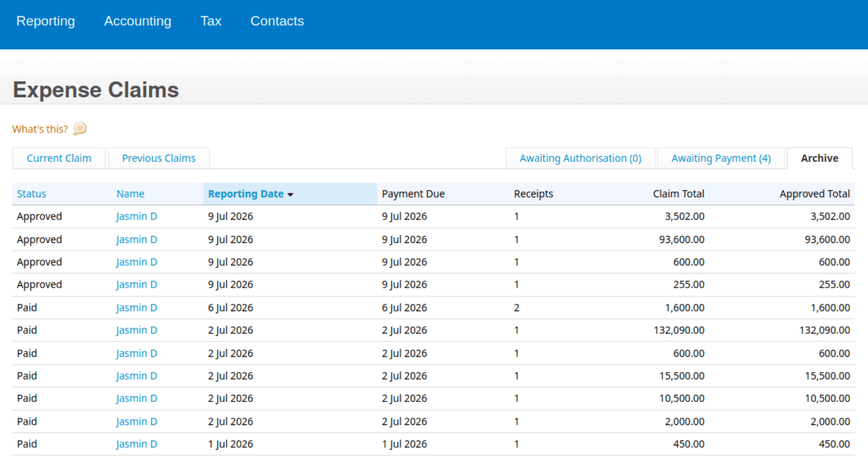The image size is (868, 457).
Task: Click the 10,500.00 approved total cell
Action: pos(827,399)
